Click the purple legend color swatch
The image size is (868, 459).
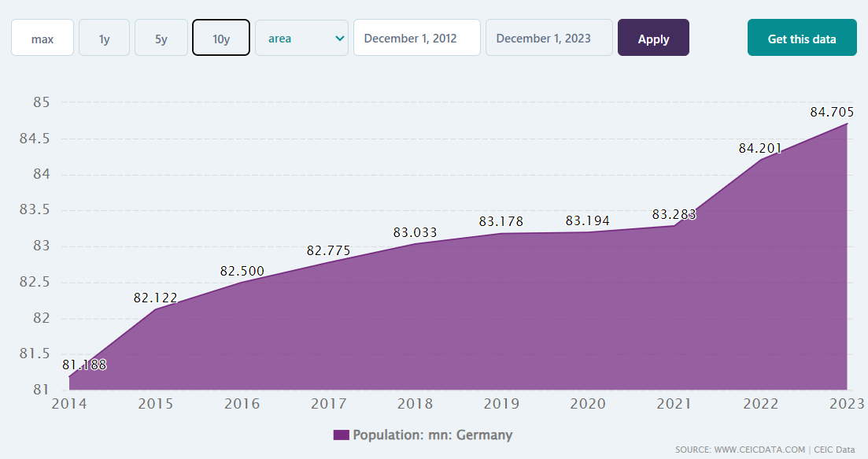tap(341, 435)
